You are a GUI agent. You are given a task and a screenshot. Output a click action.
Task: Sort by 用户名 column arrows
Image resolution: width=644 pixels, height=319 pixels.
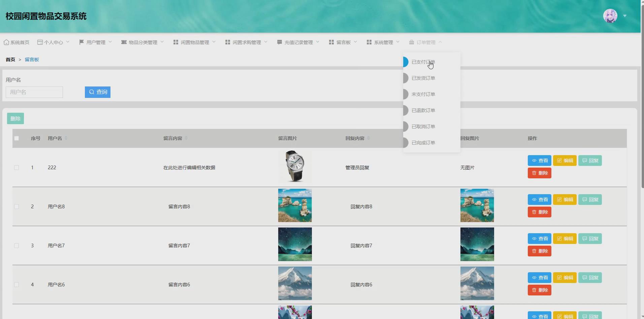(x=66, y=138)
